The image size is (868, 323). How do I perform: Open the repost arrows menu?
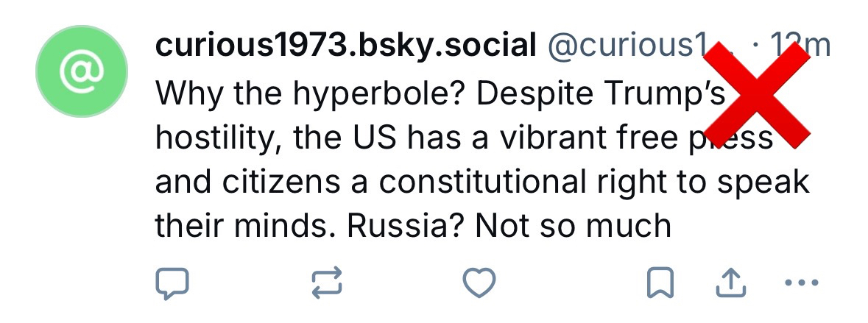[x=327, y=283]
